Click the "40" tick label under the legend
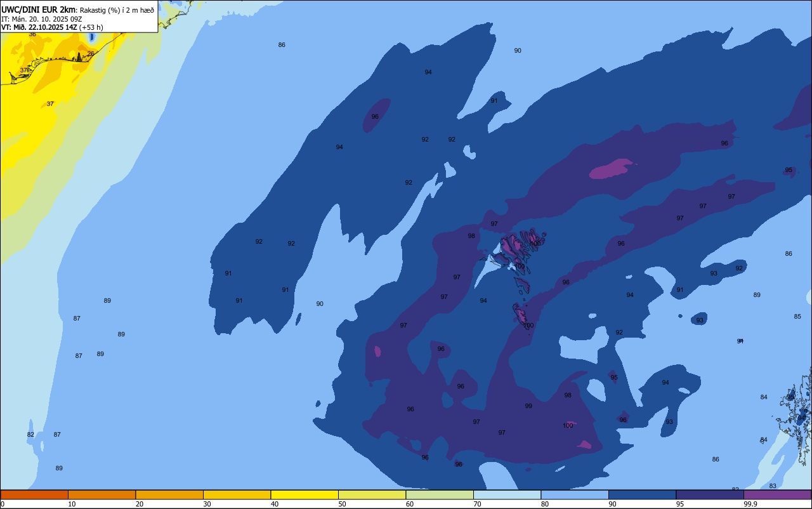Image resolution: width=812 pixels, height=509 pixels. coord(275,504)
